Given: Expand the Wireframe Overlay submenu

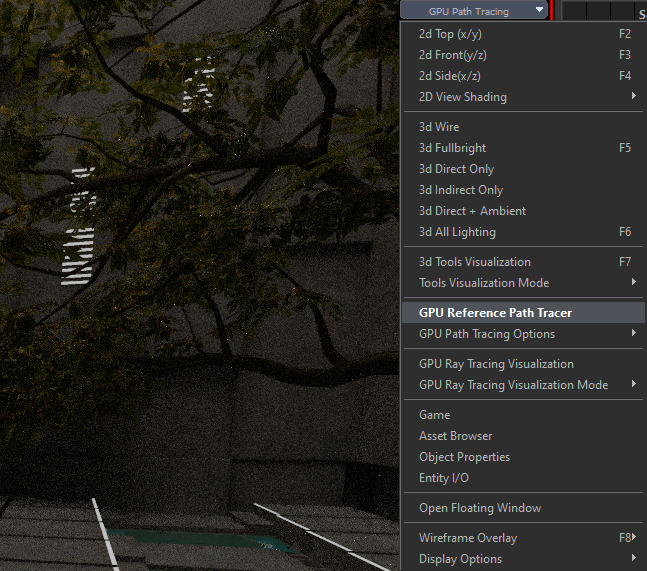Looking at the screenshot, I should 523,538.
